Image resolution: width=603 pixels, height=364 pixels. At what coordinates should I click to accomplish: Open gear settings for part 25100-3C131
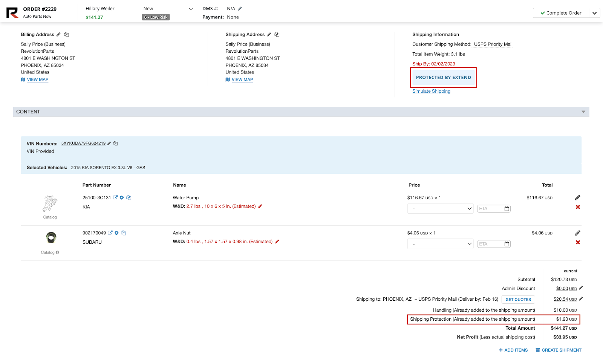tap(122, 197)
